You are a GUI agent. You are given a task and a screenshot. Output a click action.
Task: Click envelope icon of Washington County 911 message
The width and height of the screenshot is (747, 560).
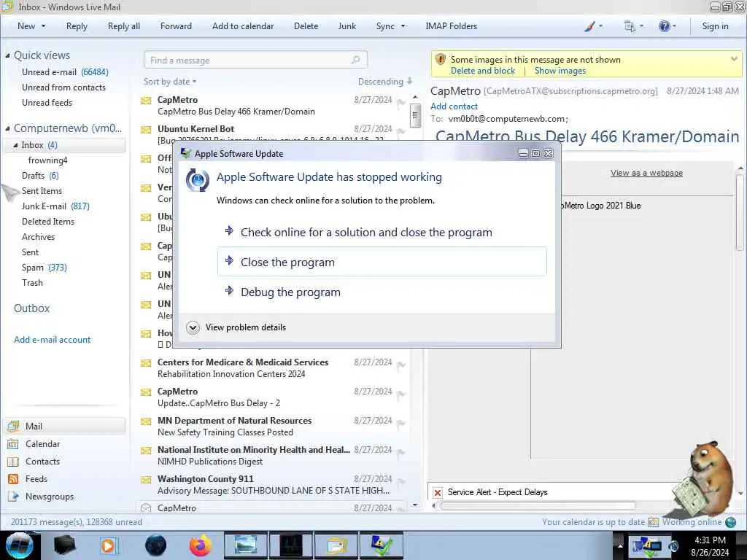tap(146, 480)
